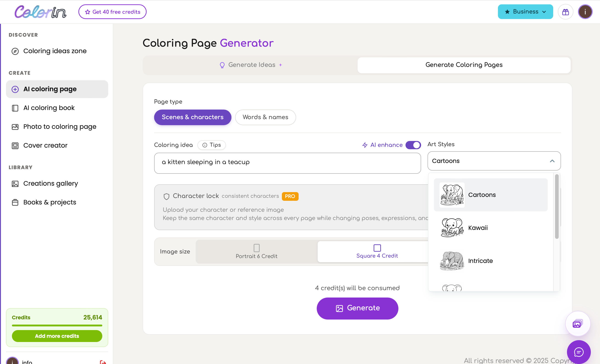Click the Intricate elephant thumbnail
The height and width of the screenshot is (364, 600).
452,261
